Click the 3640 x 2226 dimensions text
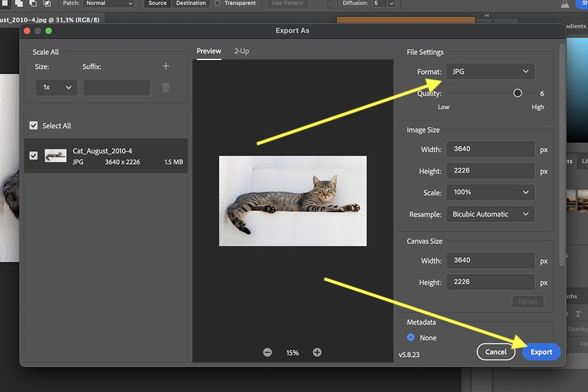 [123, 162]
